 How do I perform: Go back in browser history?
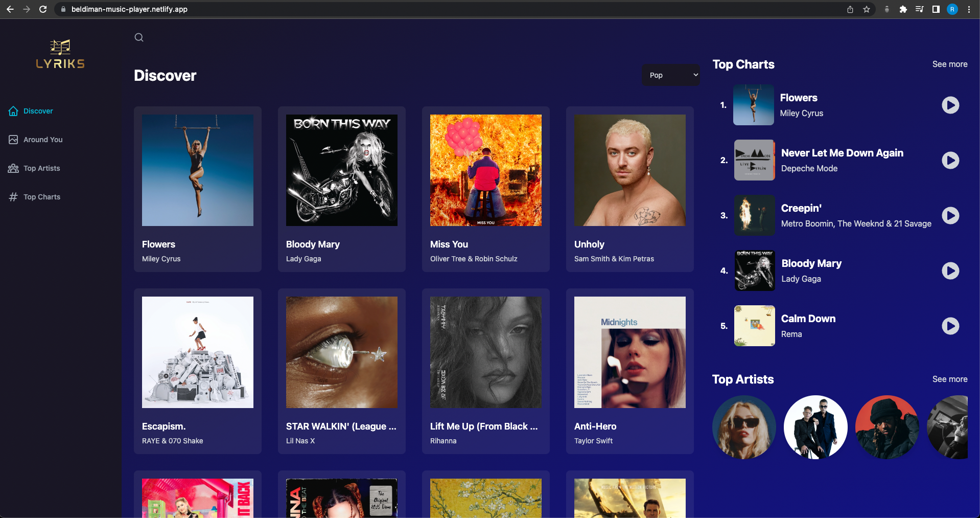(x=10, y=9)
